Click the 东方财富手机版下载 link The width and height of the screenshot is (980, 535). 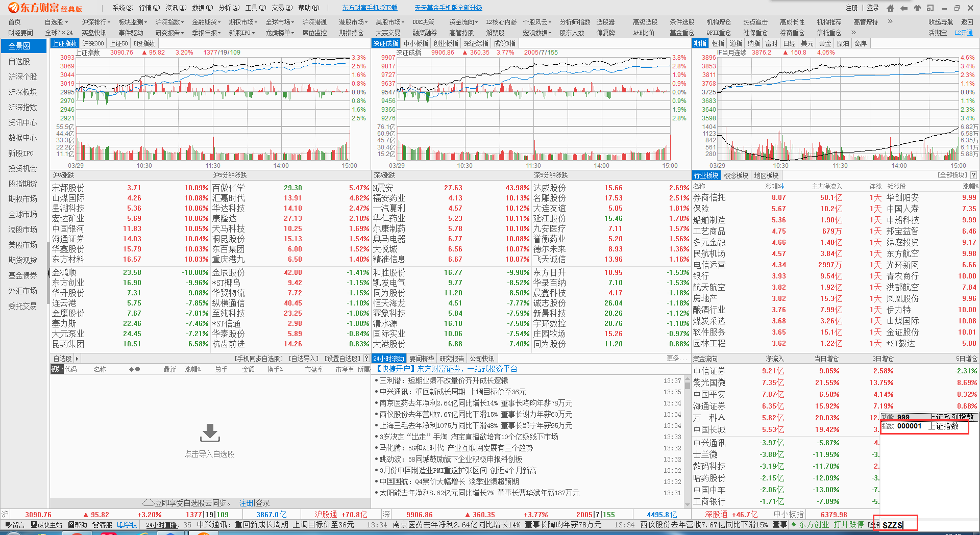[x=370, y=8]
